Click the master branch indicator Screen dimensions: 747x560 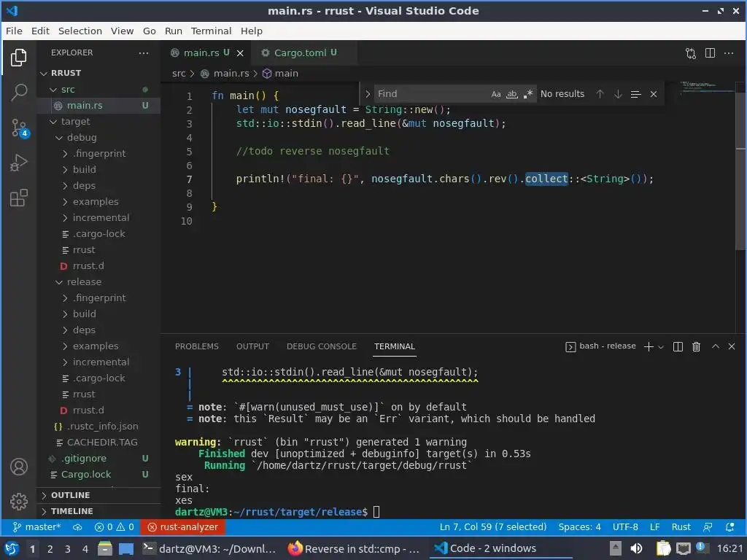point(36,527)
